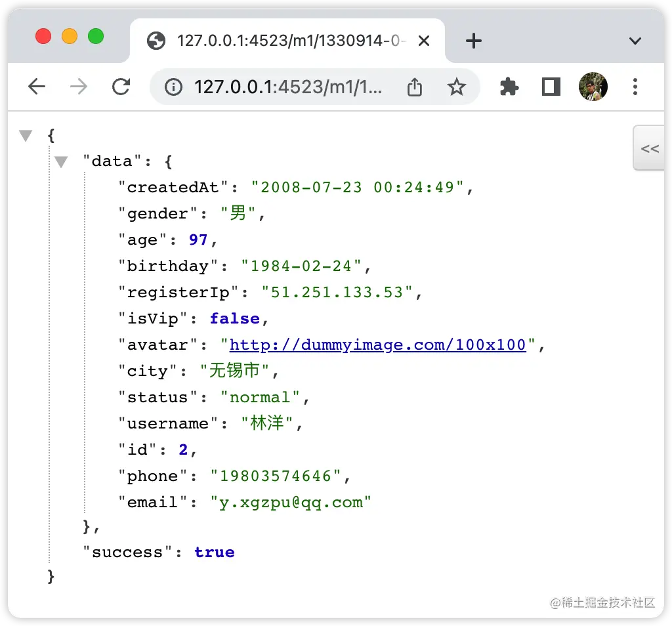Click the isVip value false
Viewport: 672px width, 626px height.
pos(234,319)
